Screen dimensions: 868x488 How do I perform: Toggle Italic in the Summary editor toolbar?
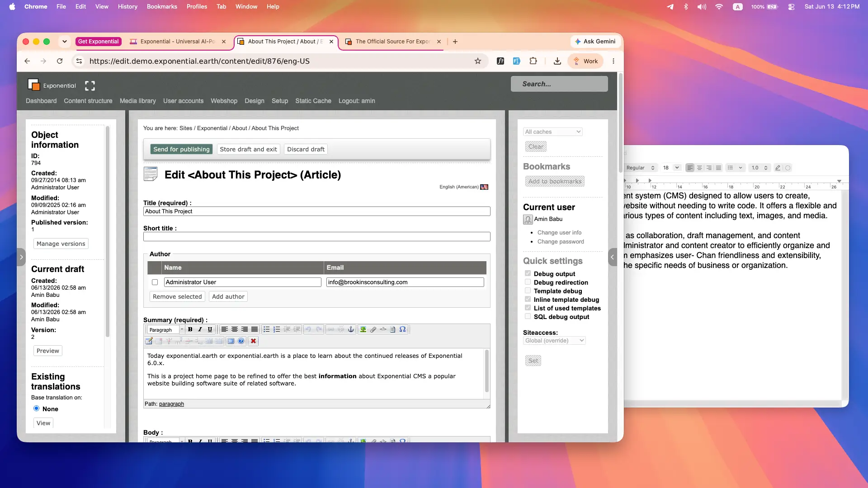tap(200, 329)
